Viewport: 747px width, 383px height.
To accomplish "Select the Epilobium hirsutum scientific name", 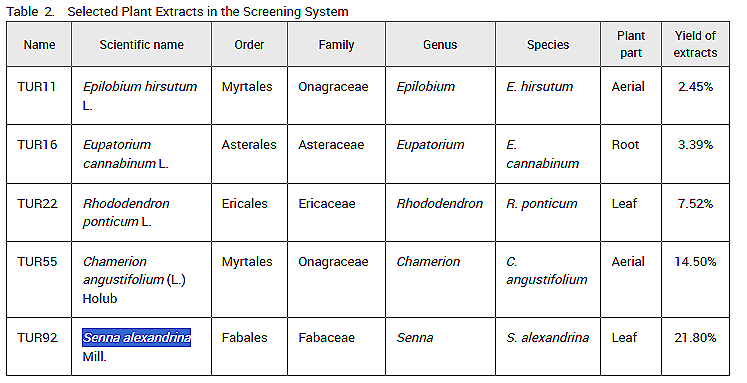I will coord(140,96).
